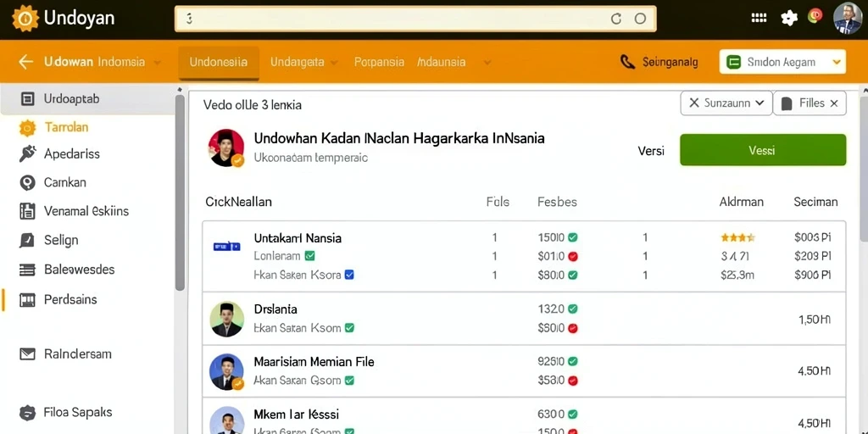The width and height of the screenshot is (868, 434).
Task: Click the star rating in Untakarl row
Action: coord(737,238)
